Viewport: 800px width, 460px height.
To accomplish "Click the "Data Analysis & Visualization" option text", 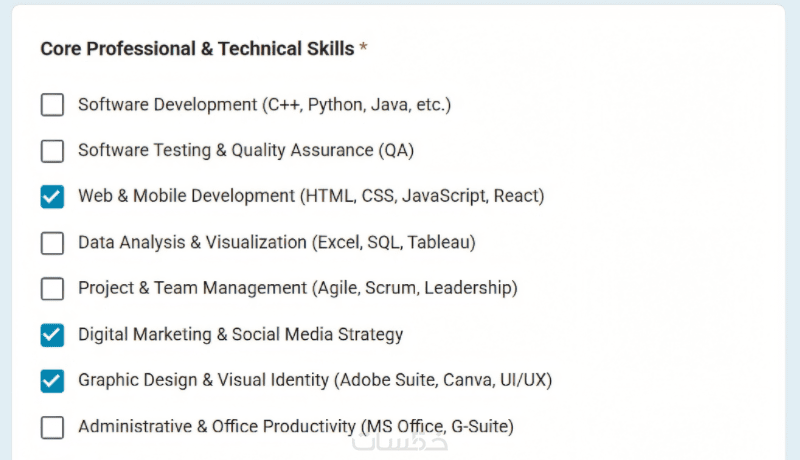I will 277,243.
